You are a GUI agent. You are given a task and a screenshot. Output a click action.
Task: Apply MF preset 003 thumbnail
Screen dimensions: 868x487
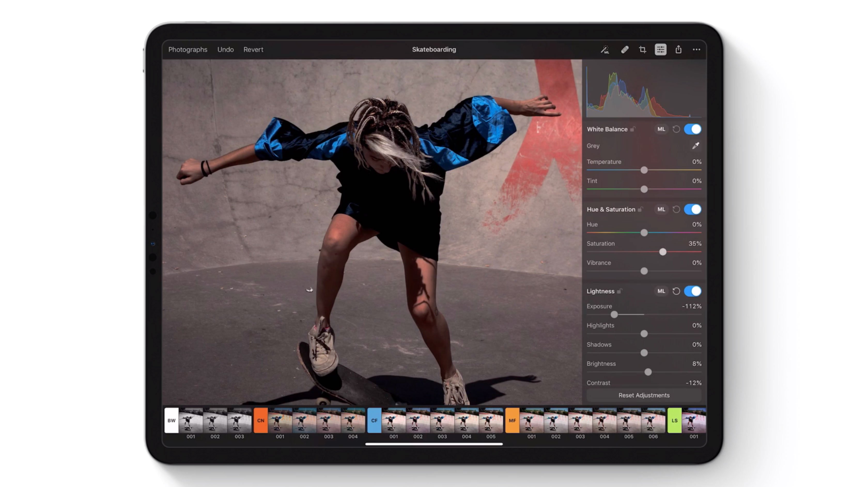pos(580,421)
